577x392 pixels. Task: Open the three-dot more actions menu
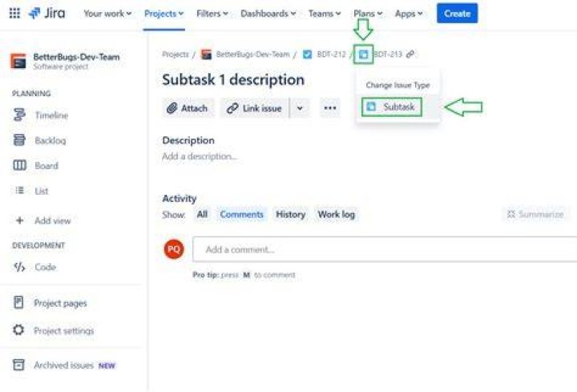(330, 108)
